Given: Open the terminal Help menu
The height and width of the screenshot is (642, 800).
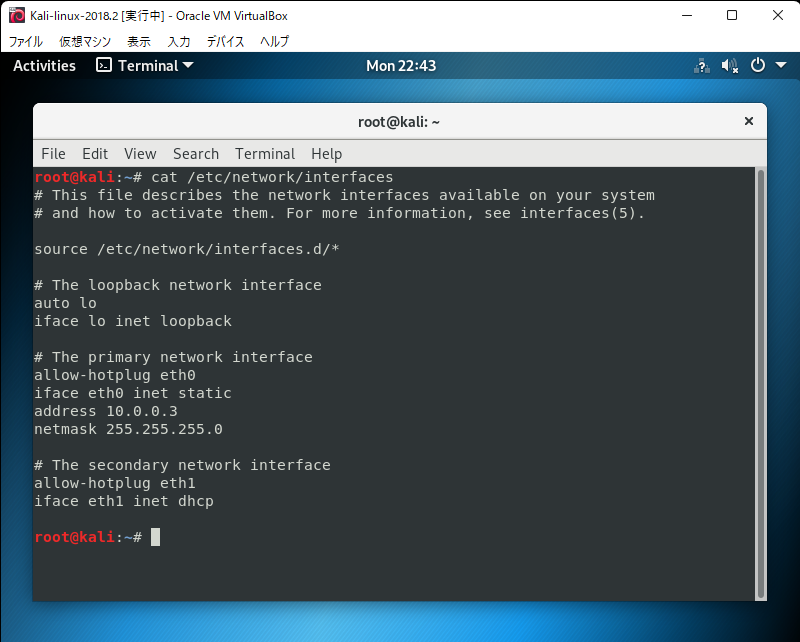Looking at the screenshot, I should click(327, 154).
